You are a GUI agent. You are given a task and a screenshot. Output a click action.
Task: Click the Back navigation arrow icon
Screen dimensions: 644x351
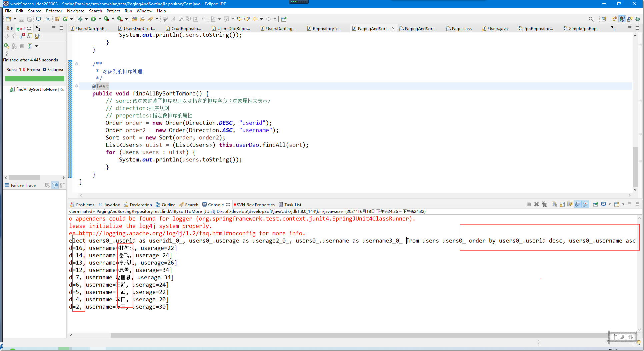pyautogui.click(x=255, y=19)
